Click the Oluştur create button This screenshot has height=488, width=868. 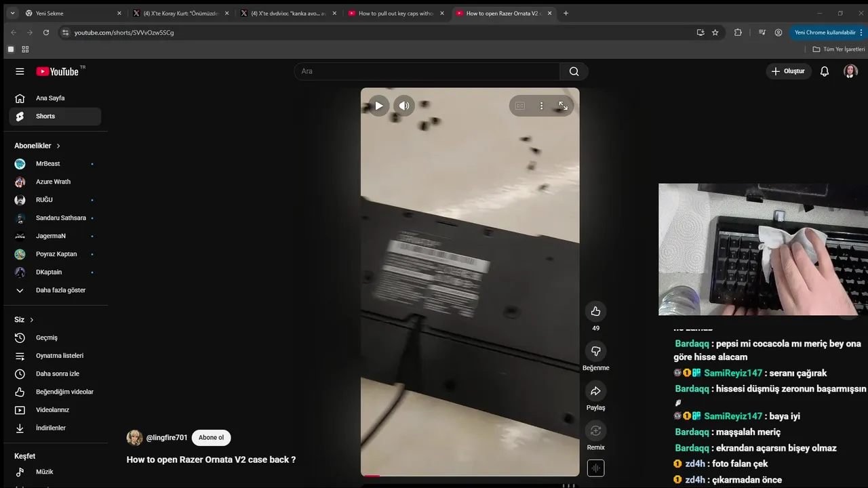(x=789, y=71)
